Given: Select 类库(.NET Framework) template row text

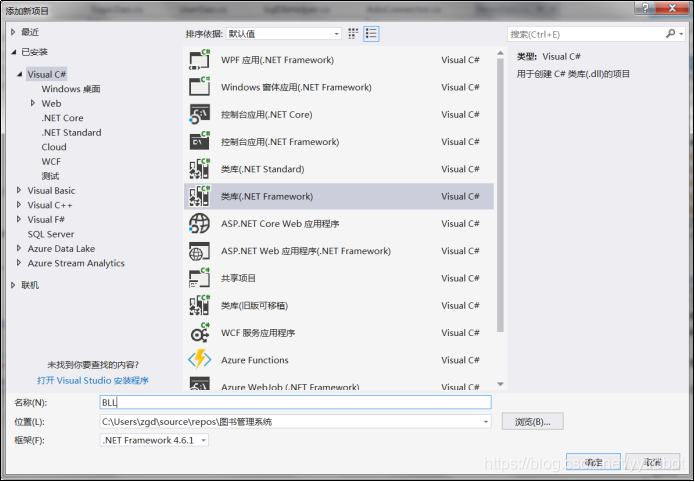Looking at the screenshot, I should pyautogui.click(x=267, y=196).
